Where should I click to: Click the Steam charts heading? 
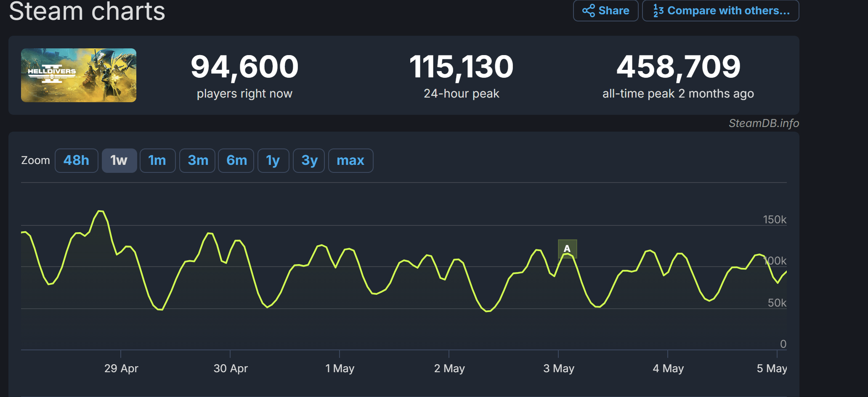pyautogui.click(x=87, y=11)
